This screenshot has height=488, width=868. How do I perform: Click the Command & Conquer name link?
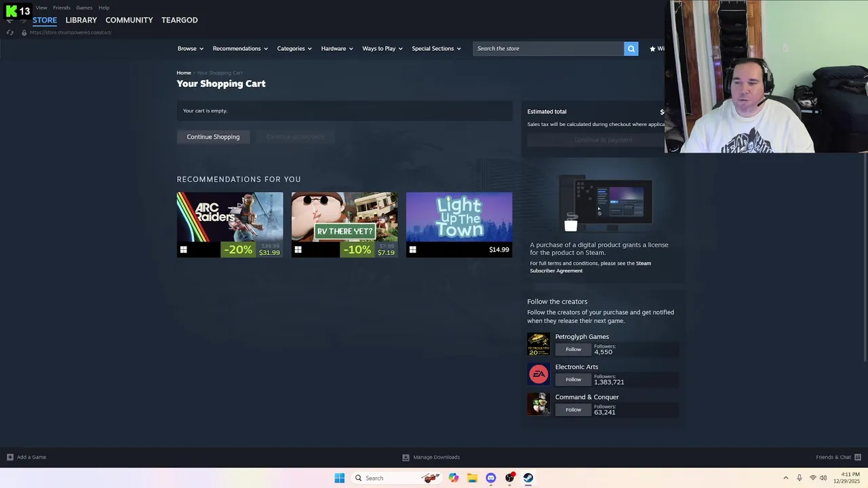click(587, 397)
